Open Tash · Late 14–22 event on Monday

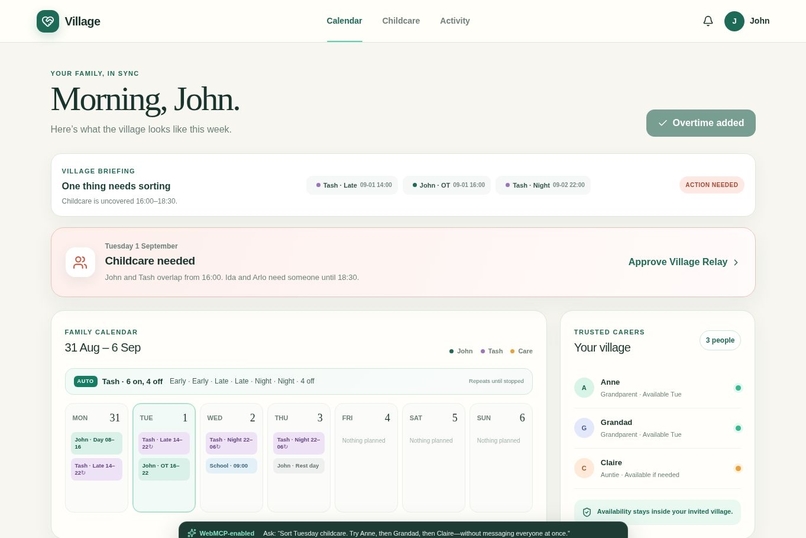(97, 469)
